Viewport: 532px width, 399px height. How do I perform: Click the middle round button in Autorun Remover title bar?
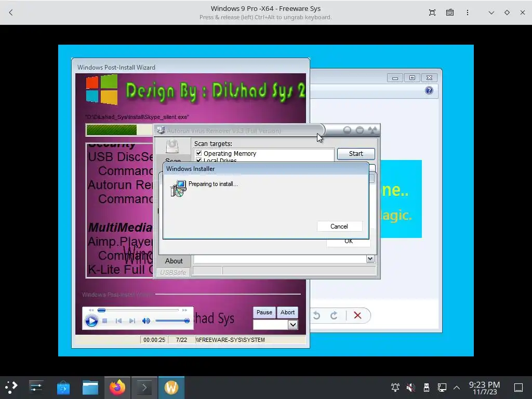pyautogui.click(x=360, y=130)
